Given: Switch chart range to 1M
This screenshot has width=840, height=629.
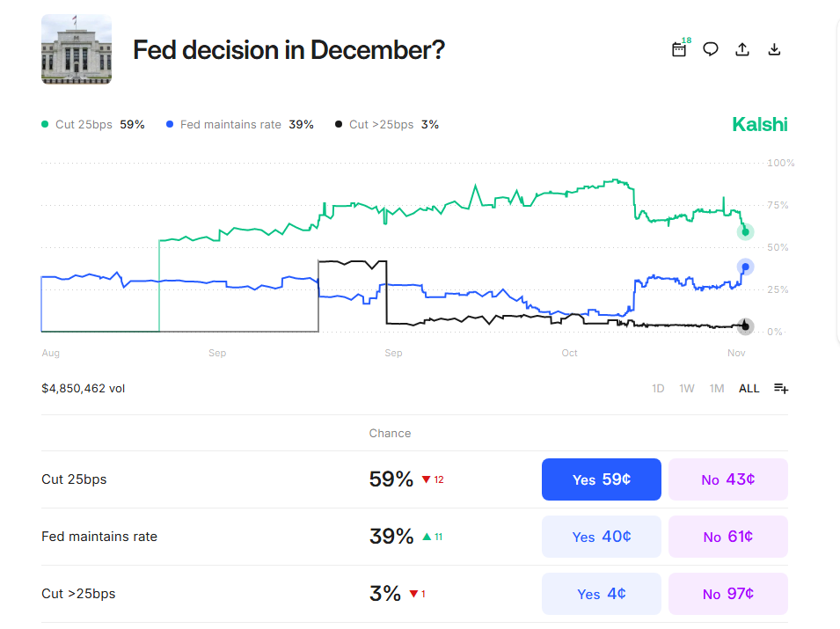Looking at the screenshot, I should click(717, 388).
